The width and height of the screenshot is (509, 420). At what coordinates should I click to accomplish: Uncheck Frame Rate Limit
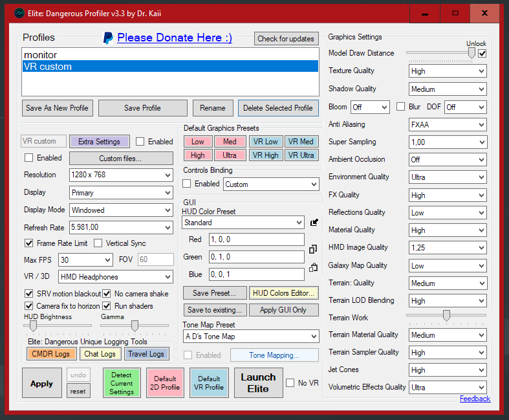pyautogui.click(x=29, y=243)
